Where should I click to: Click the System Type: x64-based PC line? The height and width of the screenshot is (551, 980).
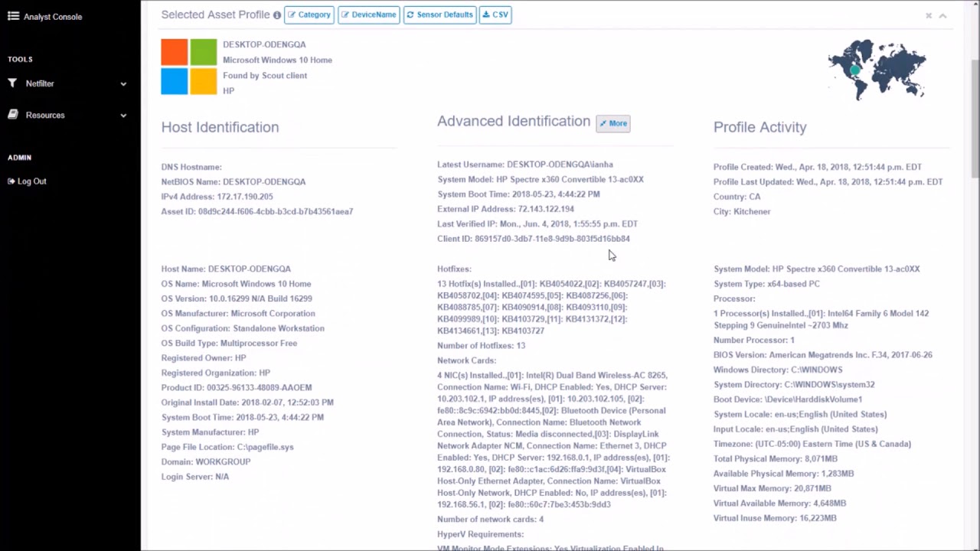766,284
